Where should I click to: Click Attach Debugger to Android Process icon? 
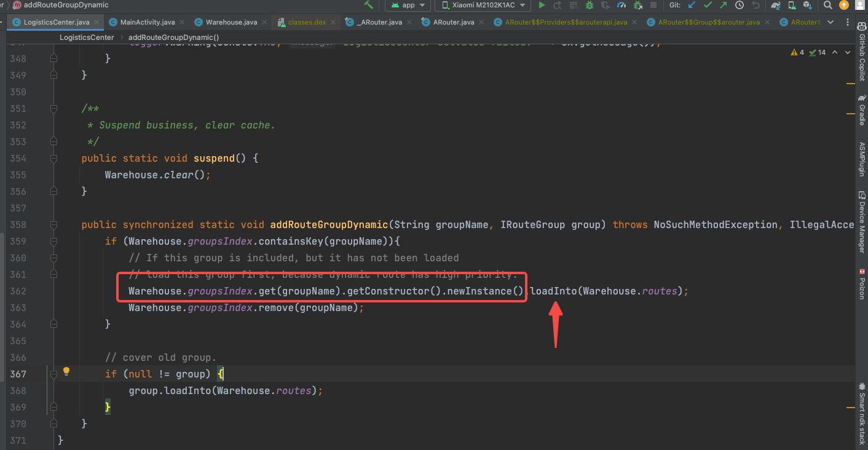coord(637,5)
